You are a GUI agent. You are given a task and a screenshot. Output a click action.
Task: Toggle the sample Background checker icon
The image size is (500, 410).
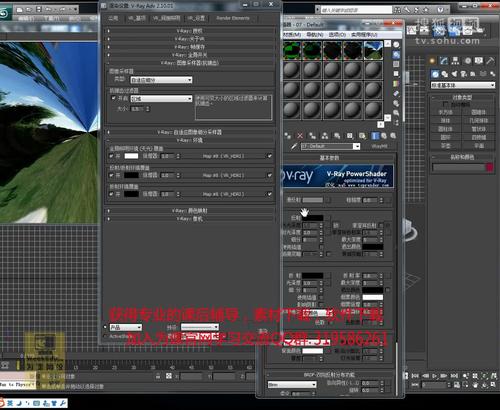coord(396,64)
